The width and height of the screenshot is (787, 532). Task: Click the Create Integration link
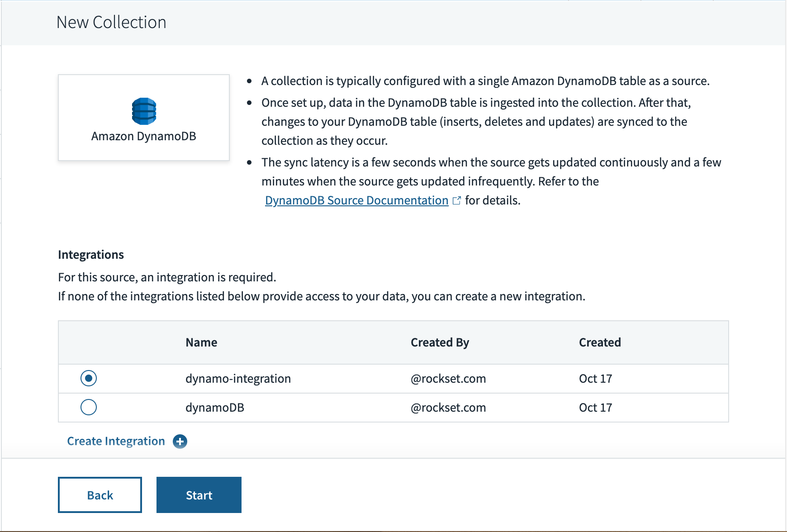[116, 441]
